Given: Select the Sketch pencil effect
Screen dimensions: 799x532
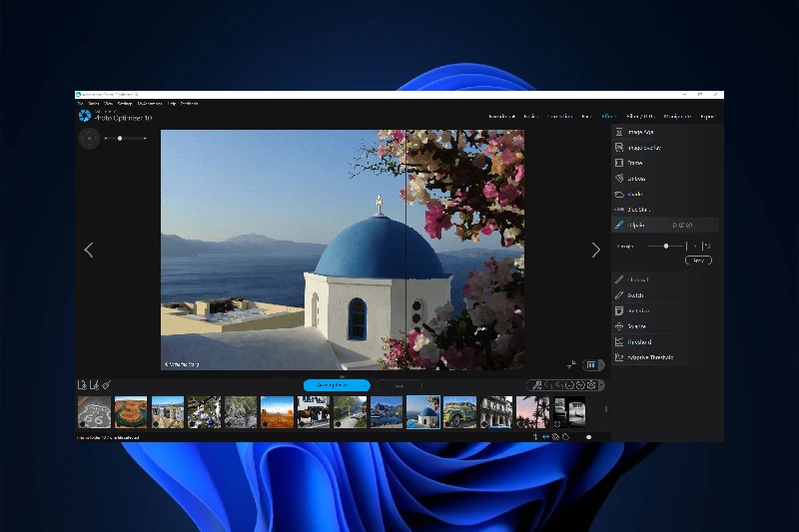Looking at the screenshot, I should tap(664, 295).
